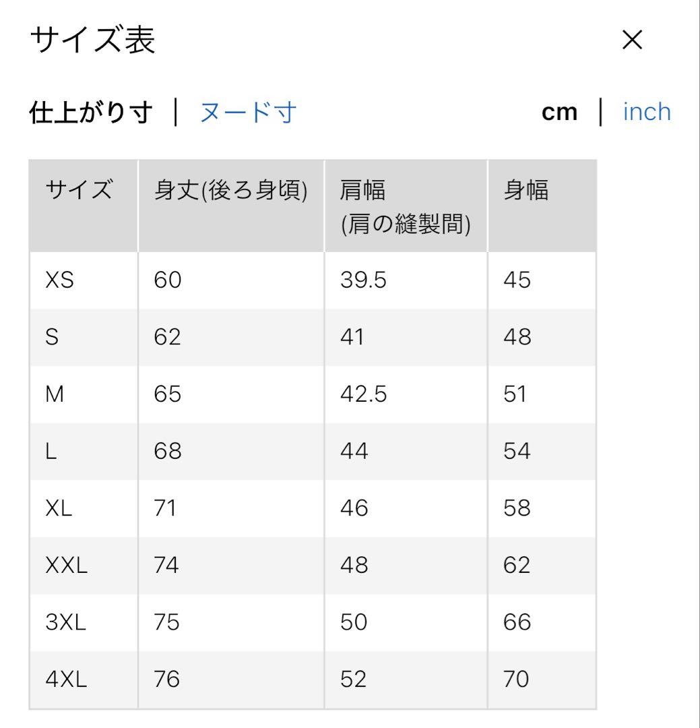The height and width of the screenshot is (728, 700).
Task: Switch units to inch
Action: (x=647, y=112)
